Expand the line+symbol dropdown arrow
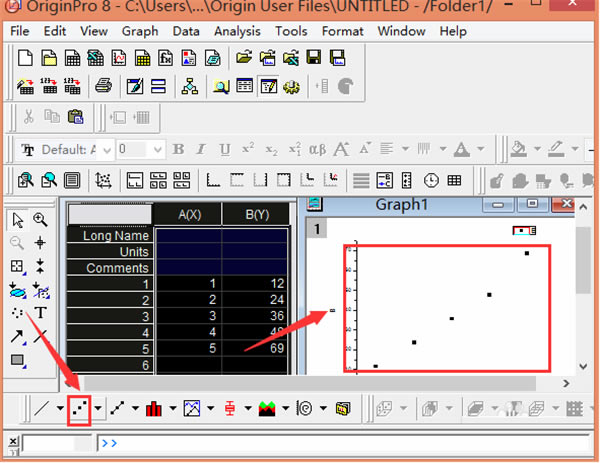Screen dimensions: 600x463 pos(135,409)
